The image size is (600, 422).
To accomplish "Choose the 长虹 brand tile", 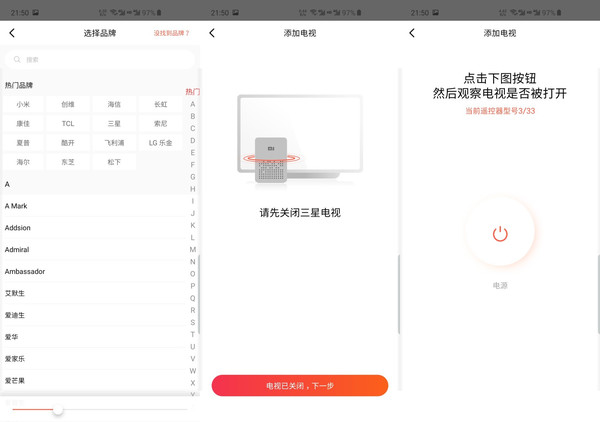I will click(160, 104).
